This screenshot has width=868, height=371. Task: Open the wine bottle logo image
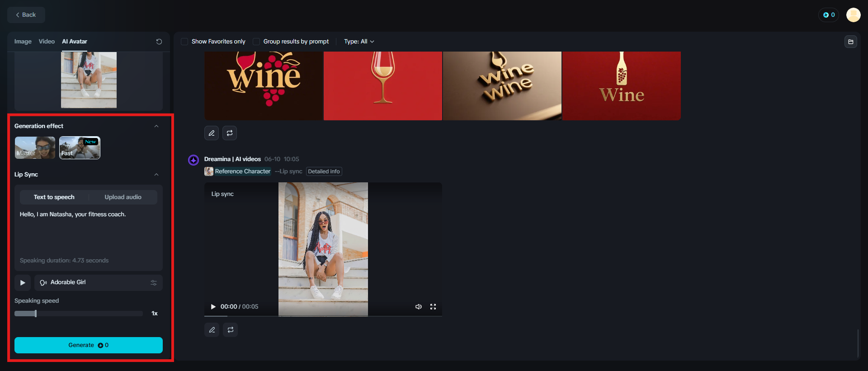point(622,86)
